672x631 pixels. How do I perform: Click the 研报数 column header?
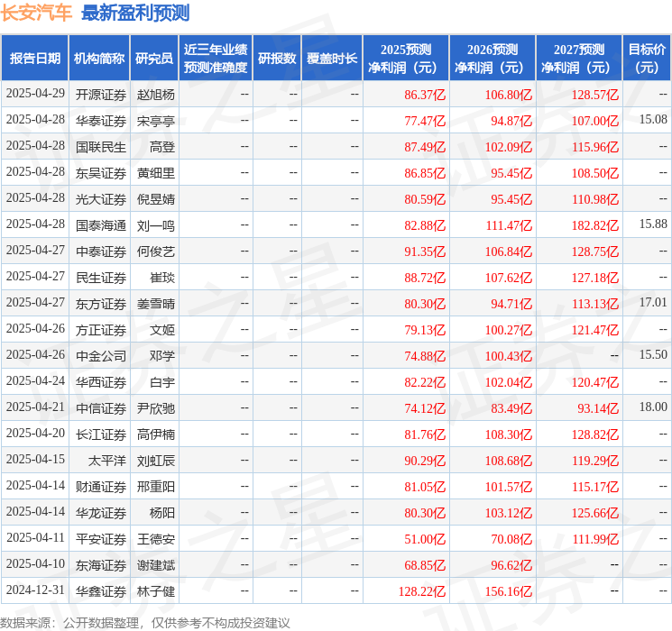click(276, 59)
